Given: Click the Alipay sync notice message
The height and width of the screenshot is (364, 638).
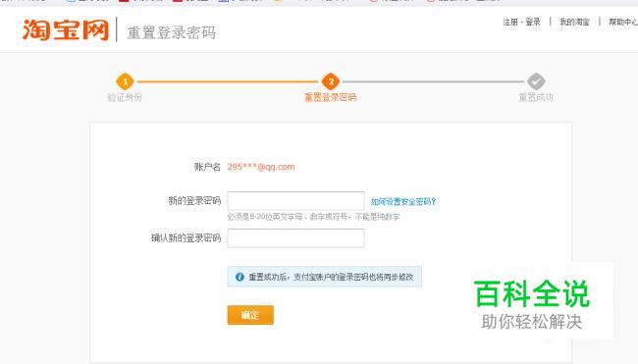Looking at the screenshot, I should click(x=331, y=277).
